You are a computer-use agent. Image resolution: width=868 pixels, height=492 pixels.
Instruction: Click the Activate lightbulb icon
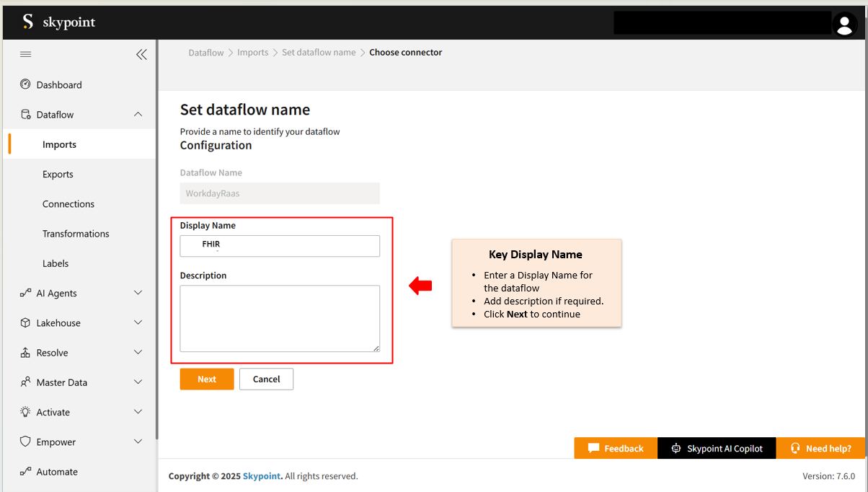click(x=26, y=412)
